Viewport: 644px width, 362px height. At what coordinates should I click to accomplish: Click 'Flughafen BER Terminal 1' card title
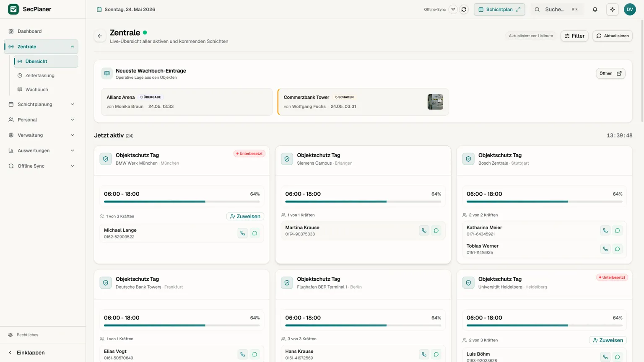click(x=322, y=287)
